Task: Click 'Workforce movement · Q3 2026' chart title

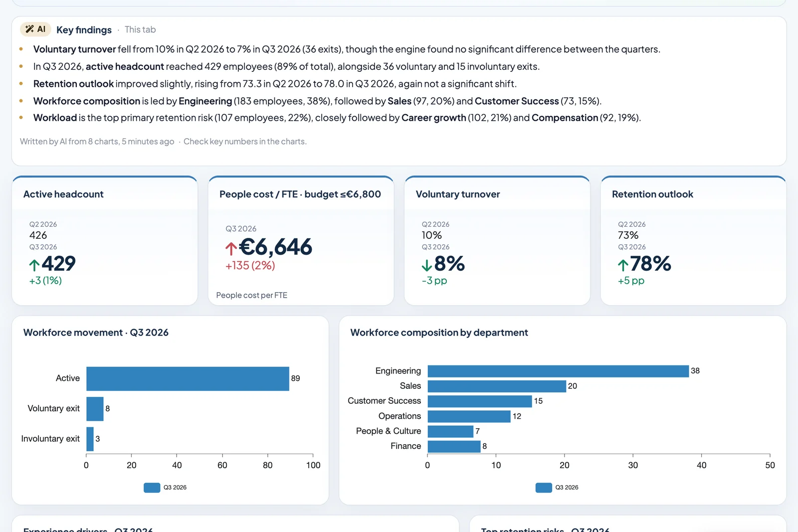Action: point(96,333)
